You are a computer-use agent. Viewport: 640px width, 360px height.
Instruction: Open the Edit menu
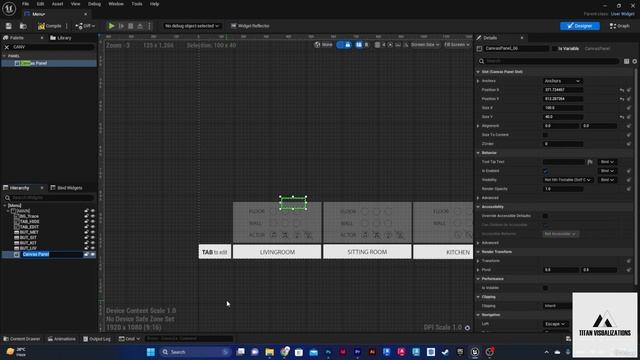click(x=40, y=4)
